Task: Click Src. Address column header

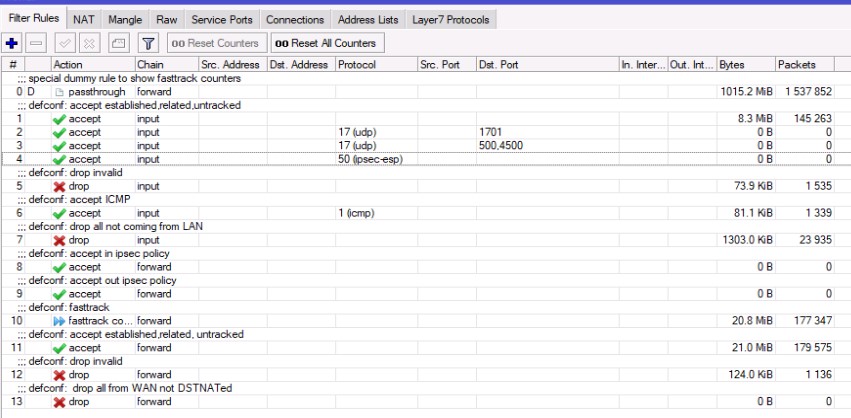Action: [x=232, y=65]
